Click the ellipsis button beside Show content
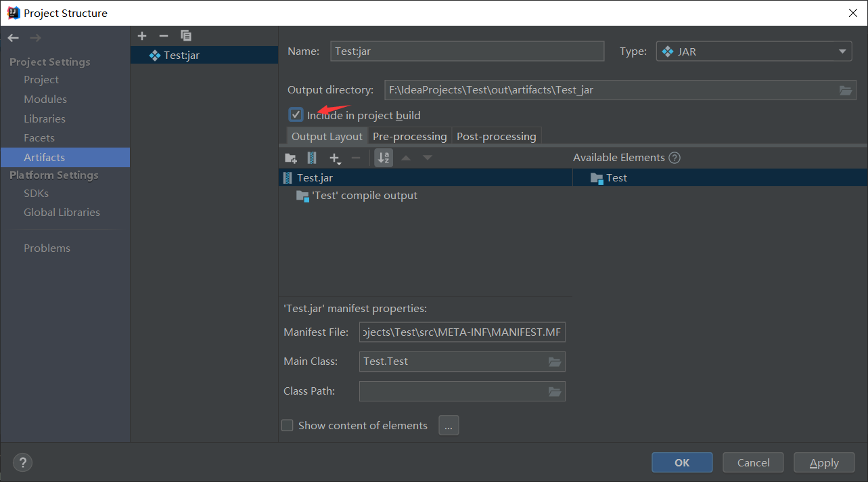This screenshot has width=868, height=482. [449, 425]
